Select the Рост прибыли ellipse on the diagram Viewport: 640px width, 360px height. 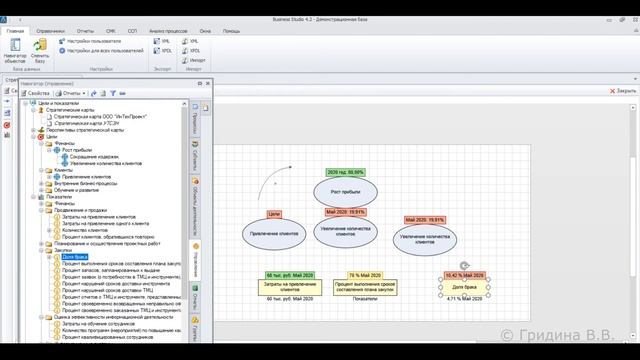(x=345, y=192)
